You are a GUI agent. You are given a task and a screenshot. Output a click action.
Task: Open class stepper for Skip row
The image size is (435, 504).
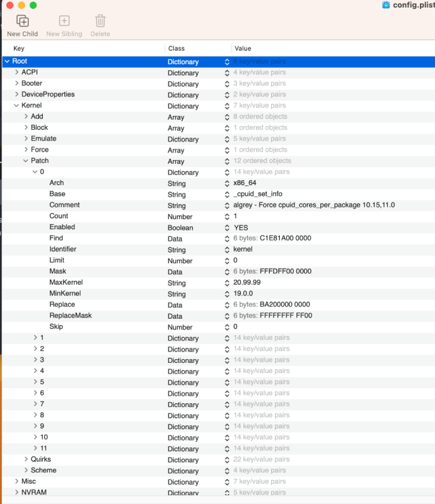click(227, 327)
